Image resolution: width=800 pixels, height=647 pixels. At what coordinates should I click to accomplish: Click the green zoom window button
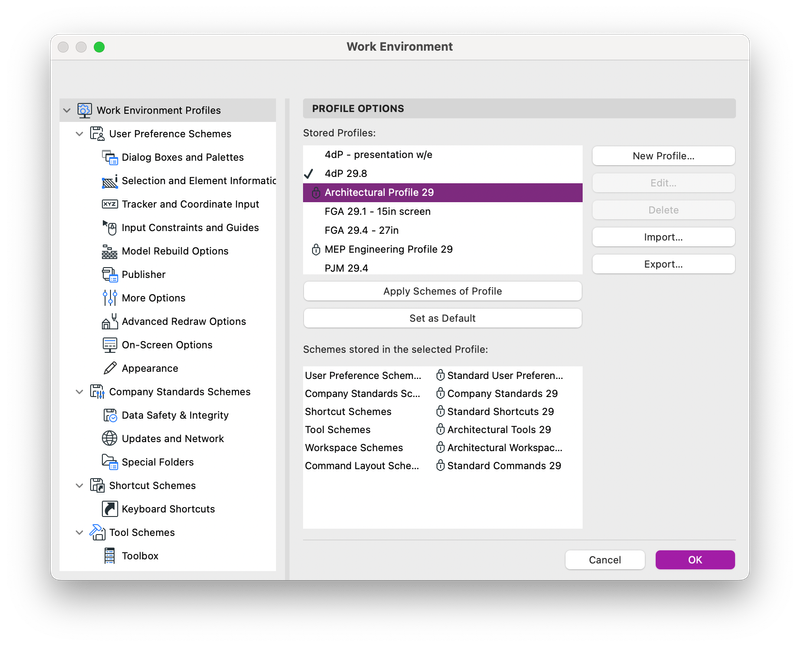99,47
